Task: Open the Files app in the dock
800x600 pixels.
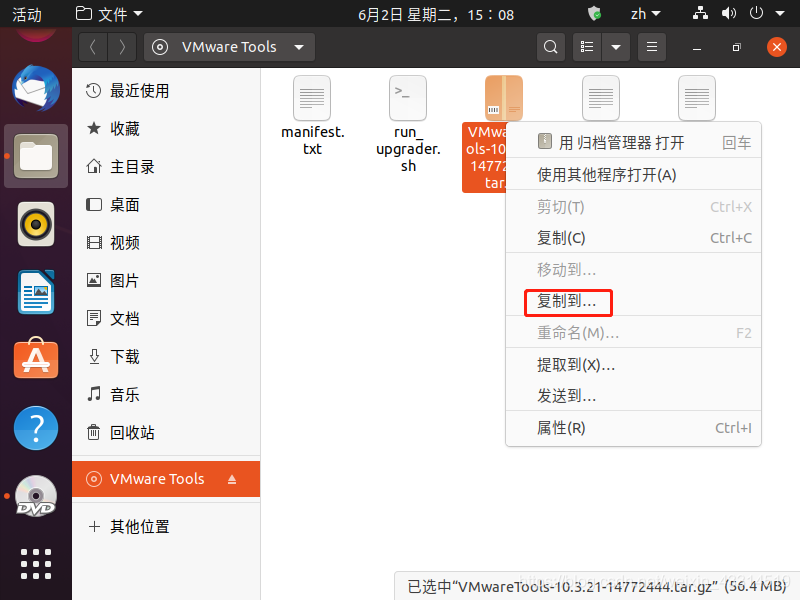Action: tap(36, 156)
